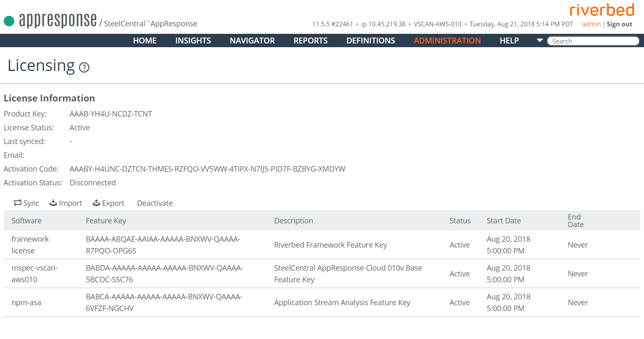Viewport: 644px width, 339px height.
Task: Click the Sign out link
Action: pyautogui.click(x=619, y=24)
